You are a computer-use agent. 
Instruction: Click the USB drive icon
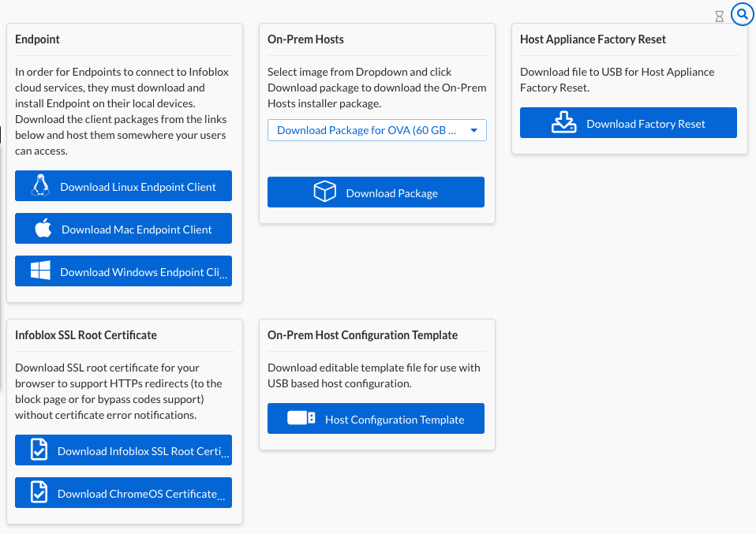(302, 419)
